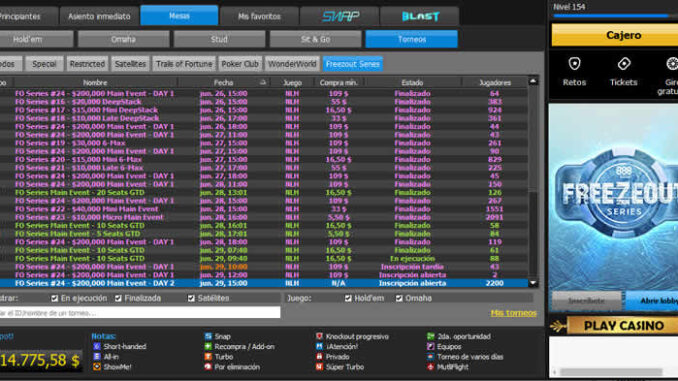Select FO Series #24 Main Event - DAY 2 row
678x381 pixels.
264,283
